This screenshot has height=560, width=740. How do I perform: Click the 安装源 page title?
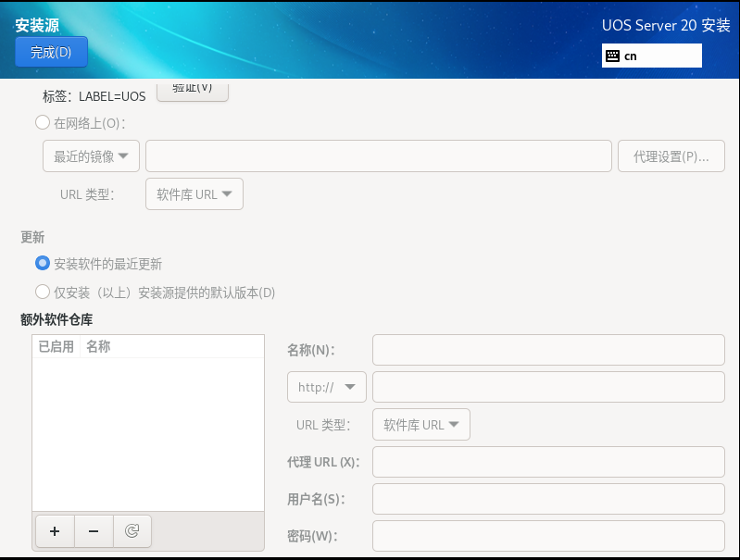[x=37, y=25]
